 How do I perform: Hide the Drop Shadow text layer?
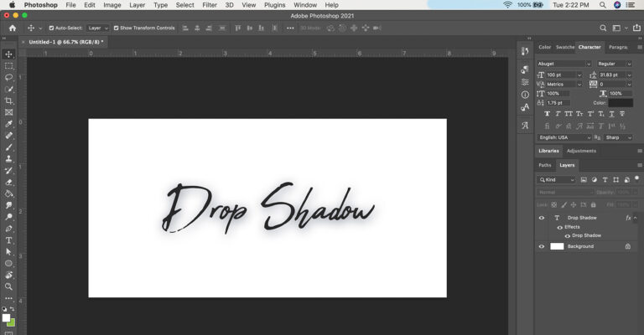coord(542,218)
